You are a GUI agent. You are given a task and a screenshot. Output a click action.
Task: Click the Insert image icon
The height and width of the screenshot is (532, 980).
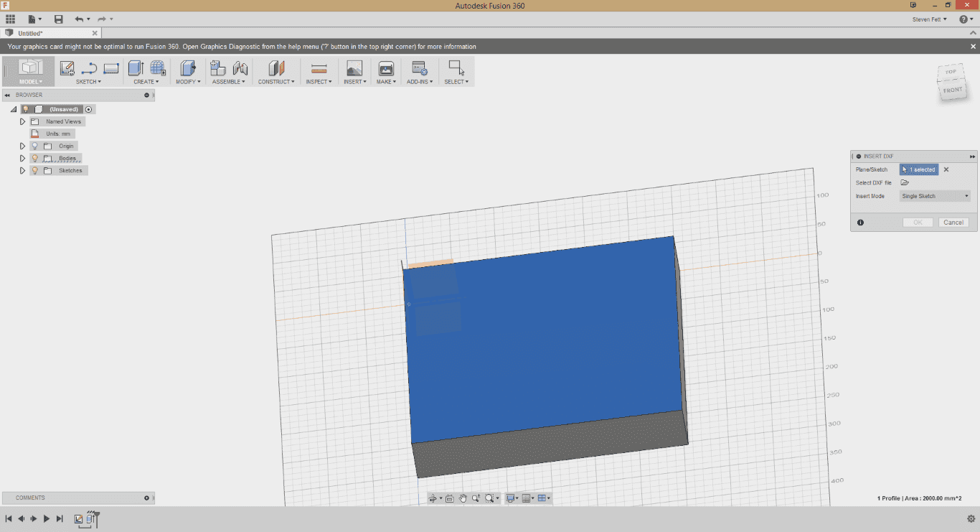click(x=354, y=68)
